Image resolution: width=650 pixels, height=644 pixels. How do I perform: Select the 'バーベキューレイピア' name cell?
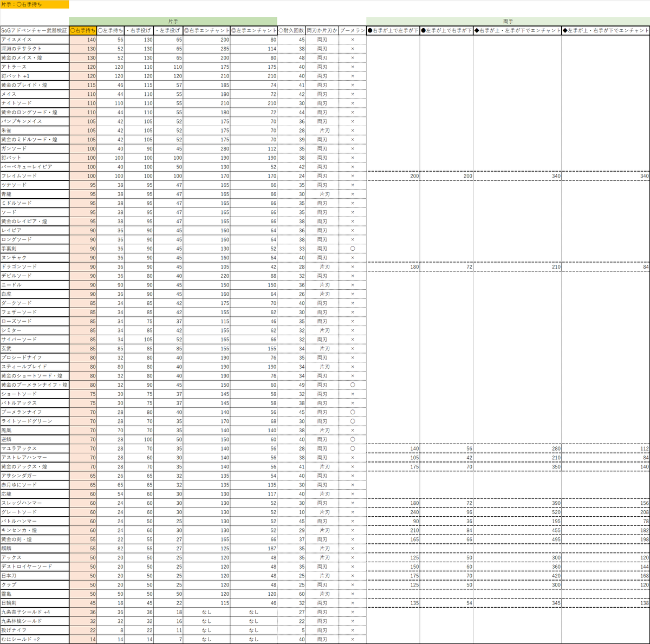point(35,167)
